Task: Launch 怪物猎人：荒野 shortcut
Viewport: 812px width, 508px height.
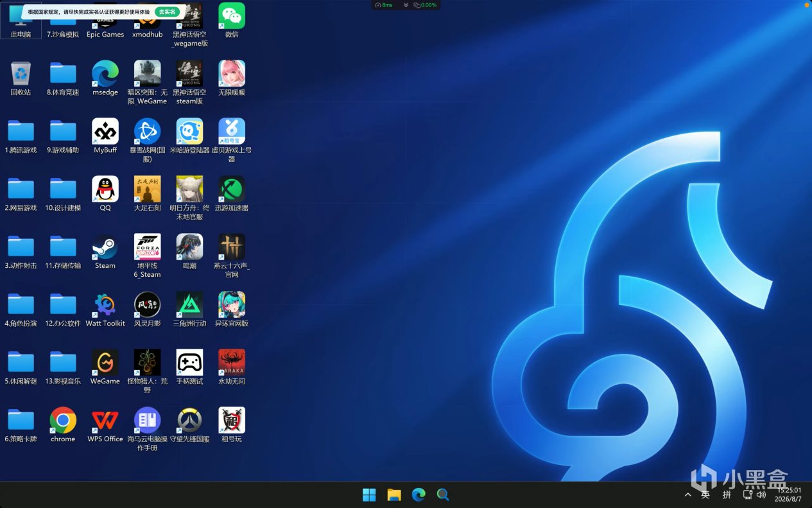Action: click(x=148, y=363)
